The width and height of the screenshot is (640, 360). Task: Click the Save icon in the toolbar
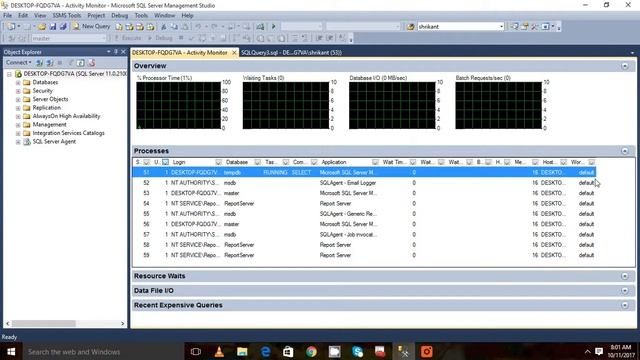(53, 27)
